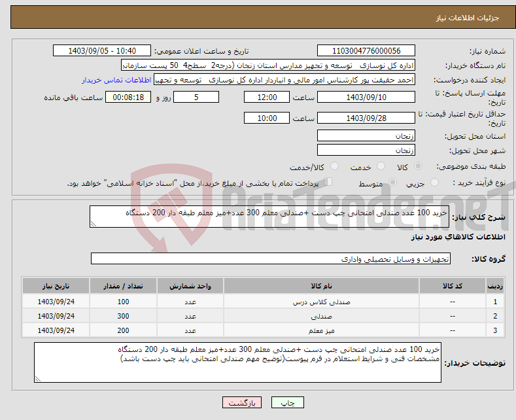Click price validity time 10:00
The image size is (516, 420).
click(267, 118)
